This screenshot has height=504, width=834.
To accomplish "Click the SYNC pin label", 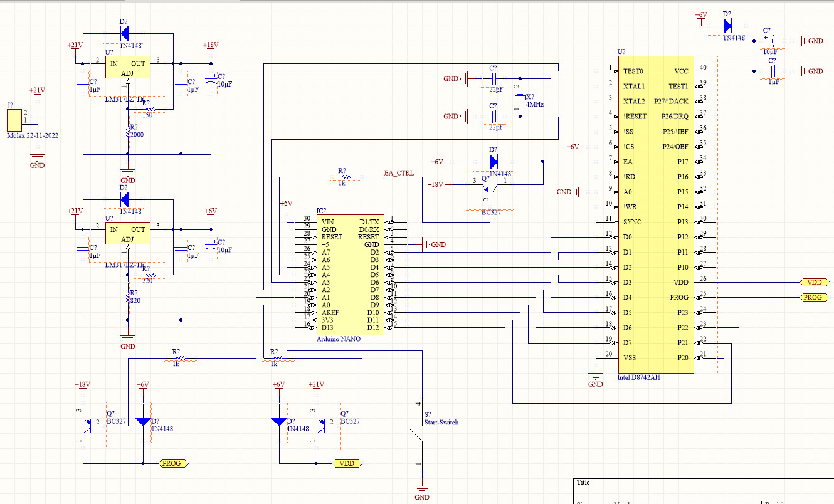I will (632, 222).
